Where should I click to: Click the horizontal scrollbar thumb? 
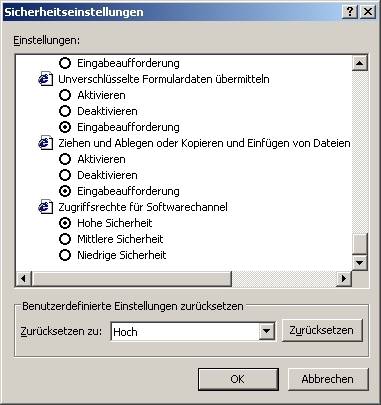coord(131,278)
